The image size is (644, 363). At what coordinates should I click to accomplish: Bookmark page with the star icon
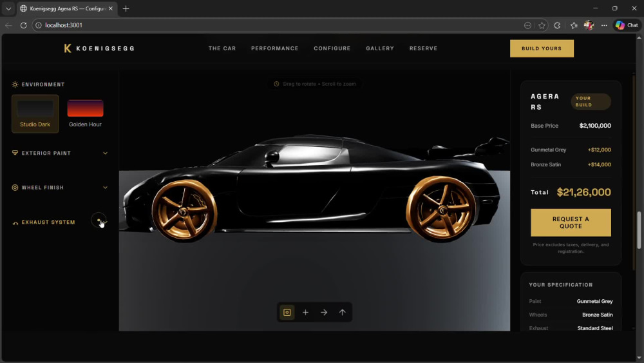[542, 25]
